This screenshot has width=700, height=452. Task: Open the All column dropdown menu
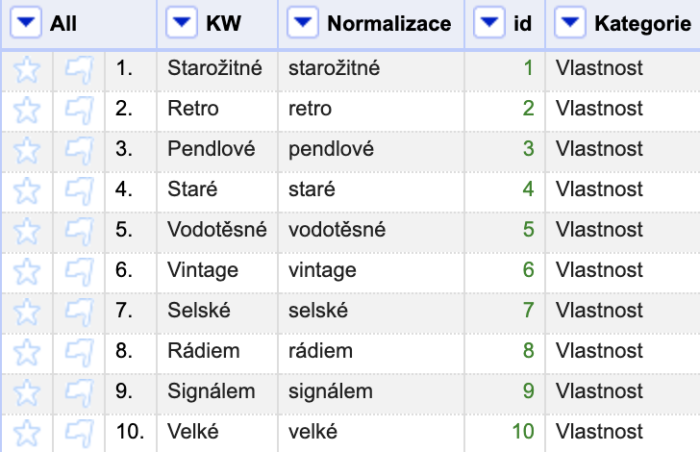26,22
